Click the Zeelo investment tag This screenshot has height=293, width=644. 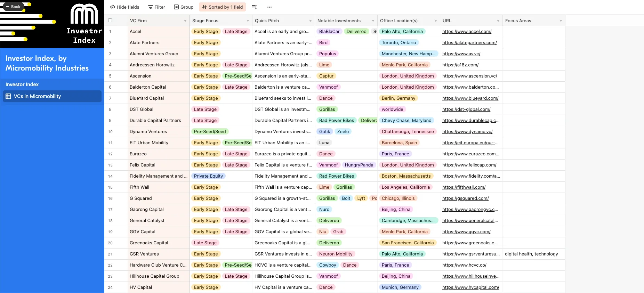pyautogui.click(x=343, y=131)
